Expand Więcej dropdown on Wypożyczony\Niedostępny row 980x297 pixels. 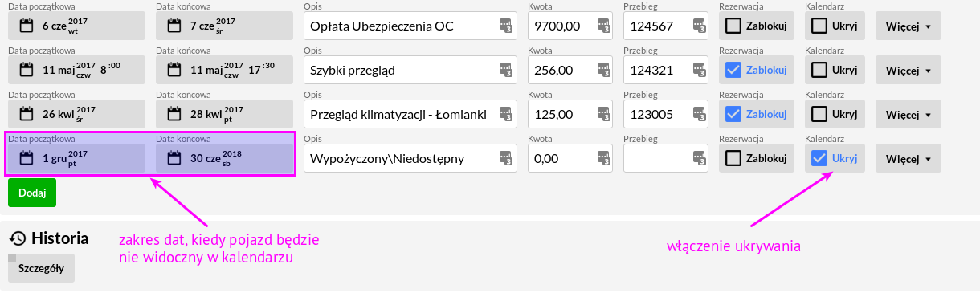908,158
